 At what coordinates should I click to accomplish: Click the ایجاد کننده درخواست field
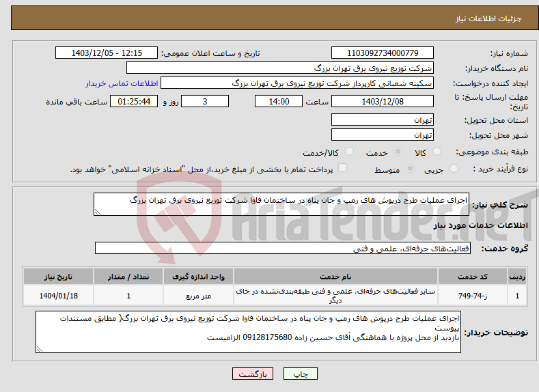pyautogui.click(x=297, y=83)
